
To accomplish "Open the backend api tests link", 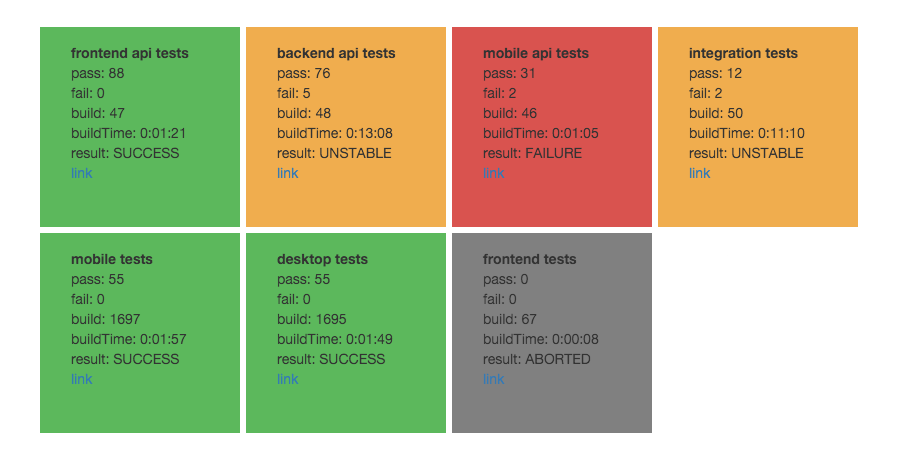I will pyautogui.click(x=287, y=173).
